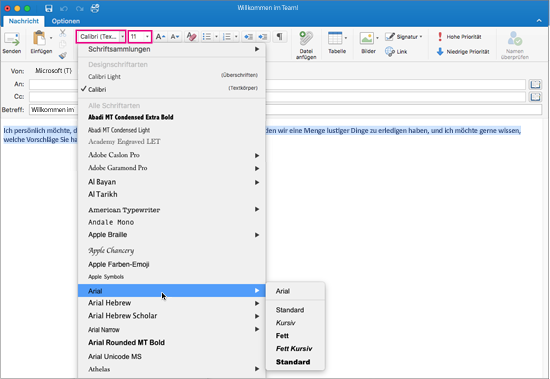
Task: Open the Calibri font name dropdown
Action: coord(122,36)
